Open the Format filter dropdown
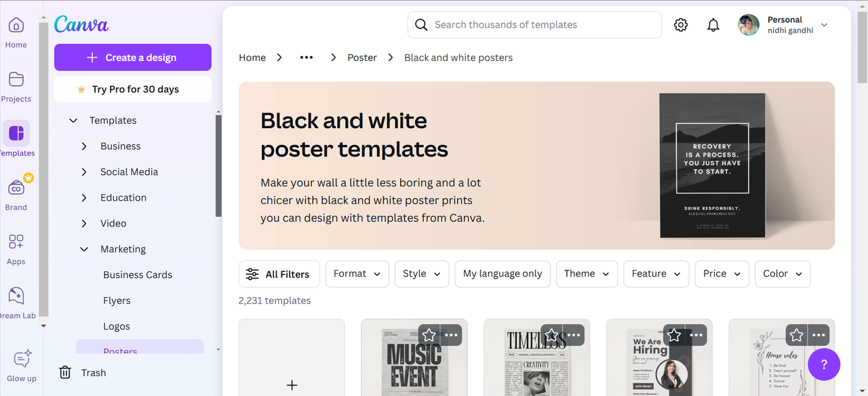Image resolution: width=868 pixels, height=396 pixels. tap(357, 274)
